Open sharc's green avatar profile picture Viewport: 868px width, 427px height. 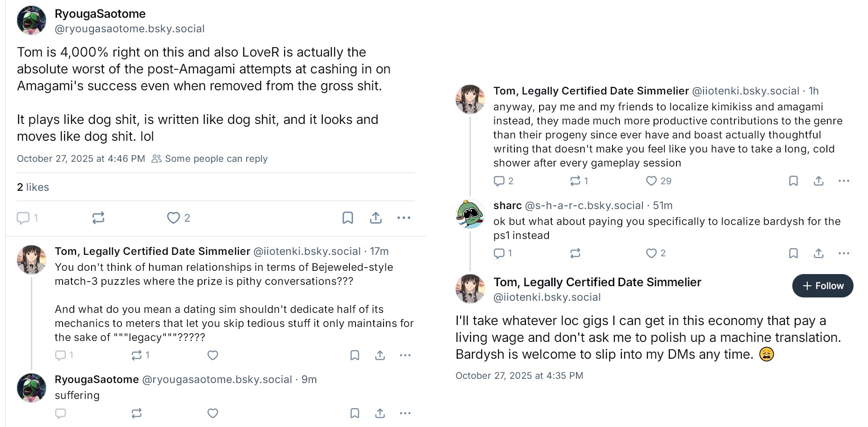[x=470, y=214]
